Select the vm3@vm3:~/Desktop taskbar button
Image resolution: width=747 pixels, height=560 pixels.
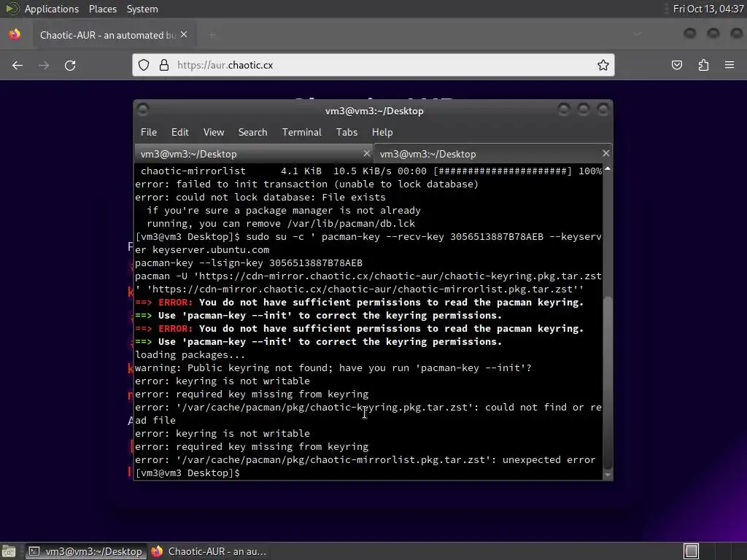click(x=86, y=551)
